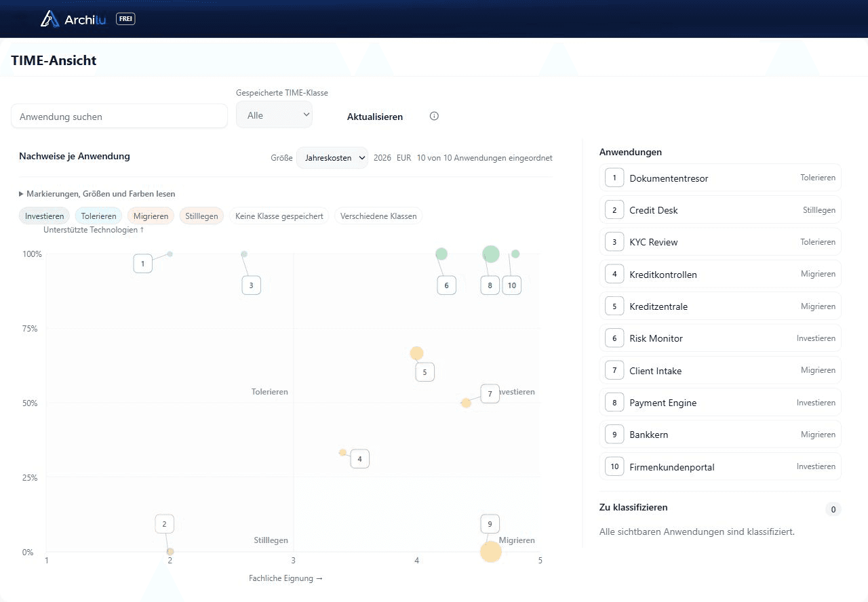Open the Größe Jahreskosten dropdown
The image size is (868, 602).
[x=332, y=158]
